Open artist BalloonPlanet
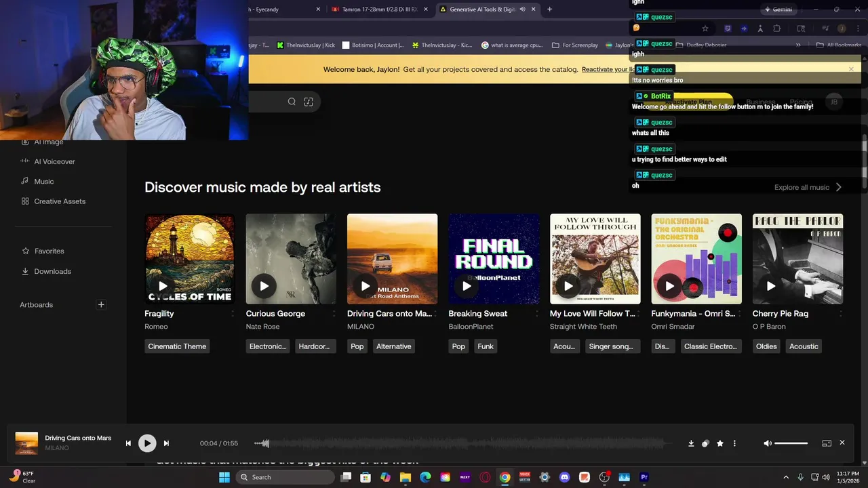The height and width of the screenshot is (488, 868). click(471, 327)
